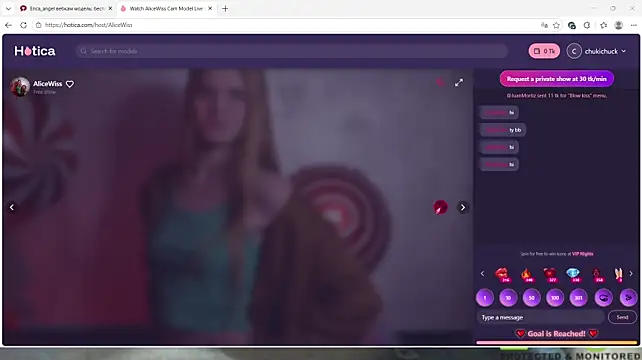The image size is (642, 360).
Task: Click the red kiss lips overlay icon
Action: tap(441, 207)
